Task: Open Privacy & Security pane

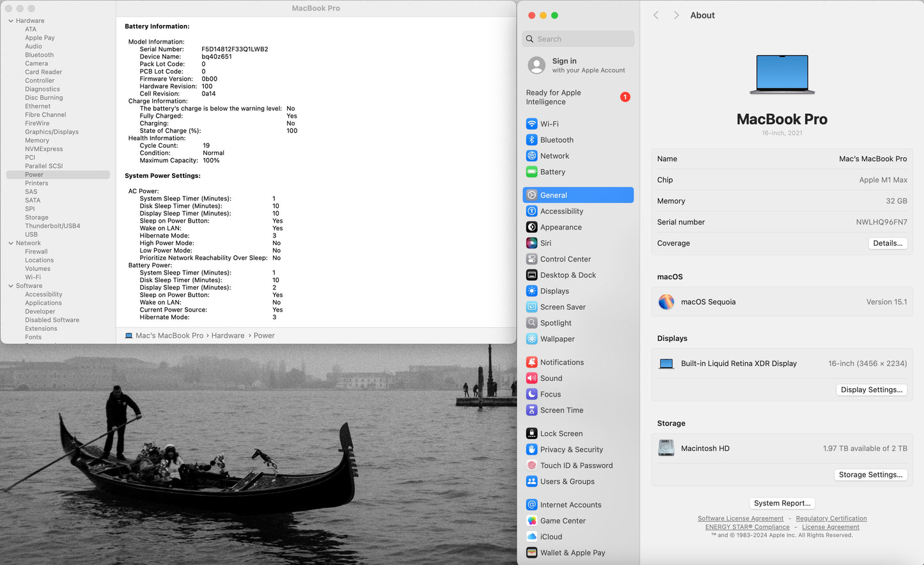Action: click(x=571, y=450)
